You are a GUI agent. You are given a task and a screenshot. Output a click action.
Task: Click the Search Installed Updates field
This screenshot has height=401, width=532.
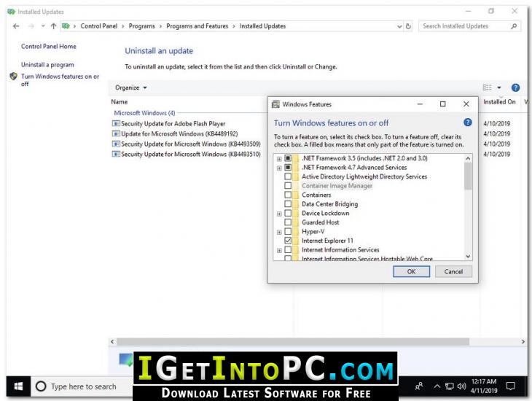pyautogui.click(x=463, y=26)
